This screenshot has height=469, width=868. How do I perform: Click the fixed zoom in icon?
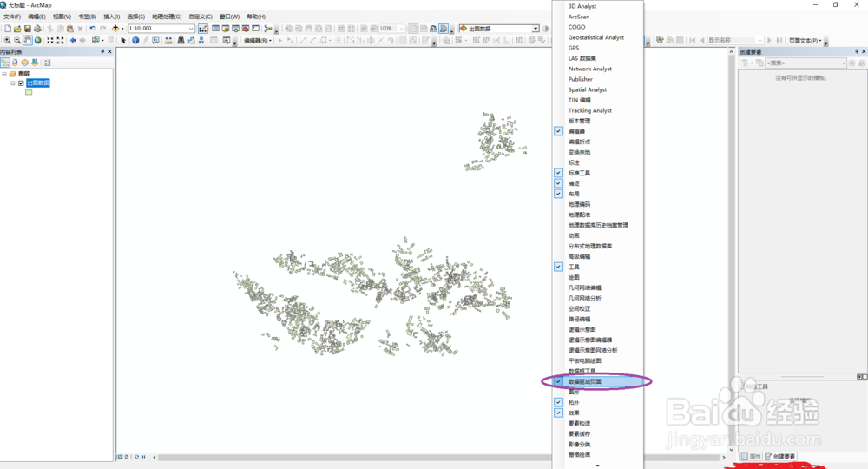click(50, 41)
